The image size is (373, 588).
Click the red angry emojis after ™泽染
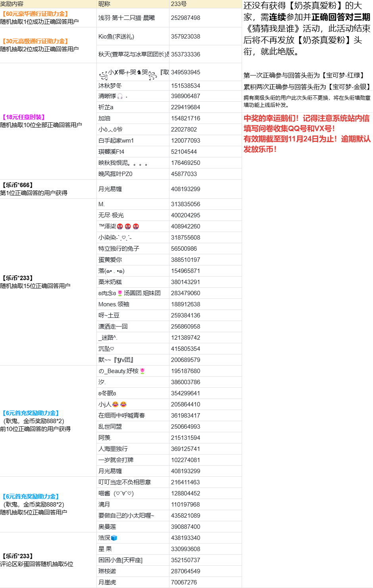pyautogui.click(x=128, y=226)
